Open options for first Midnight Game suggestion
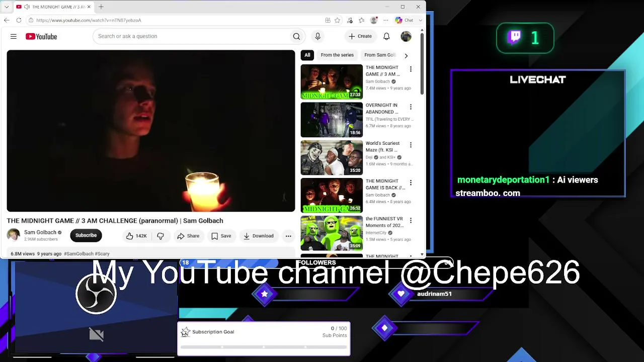644x362 pixels. point(411,69)
